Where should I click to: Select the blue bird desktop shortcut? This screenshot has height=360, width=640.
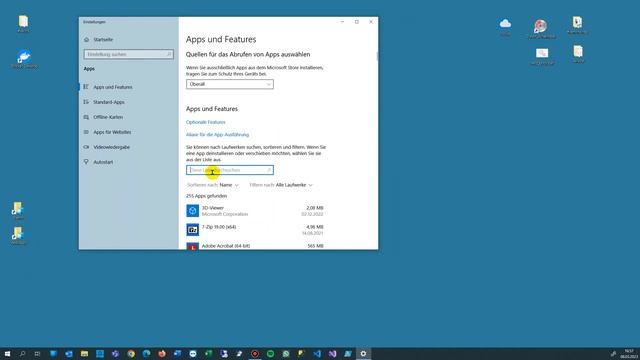[x=24, y=56]
